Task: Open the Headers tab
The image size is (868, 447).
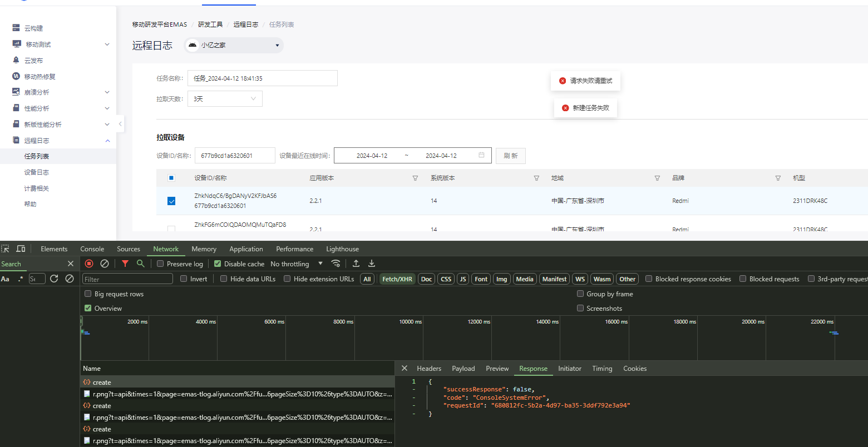Action: [429, 369]
